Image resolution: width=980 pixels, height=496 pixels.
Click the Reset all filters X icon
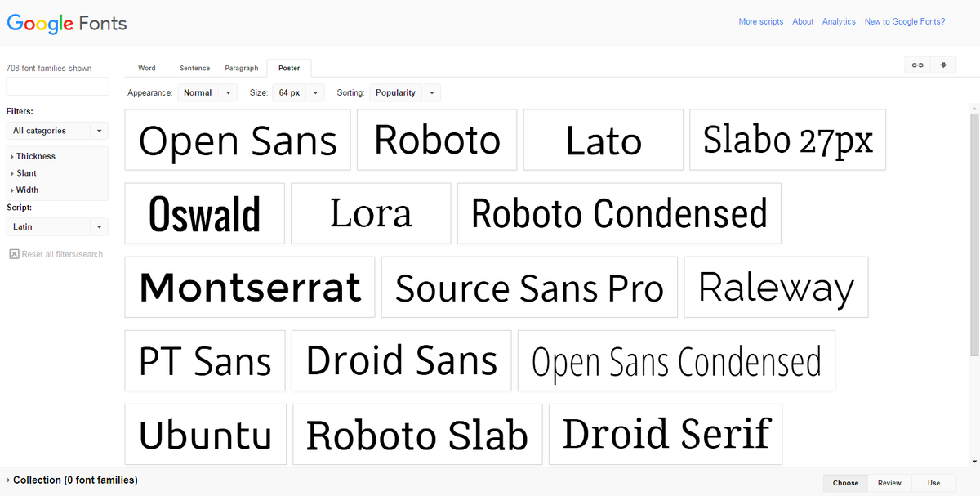[x=14, y=254]
